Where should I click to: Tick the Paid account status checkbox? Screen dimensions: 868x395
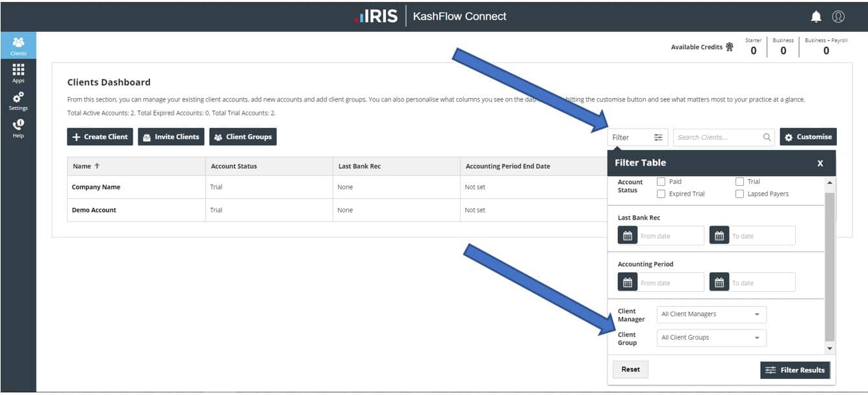(x=661, y=182)
